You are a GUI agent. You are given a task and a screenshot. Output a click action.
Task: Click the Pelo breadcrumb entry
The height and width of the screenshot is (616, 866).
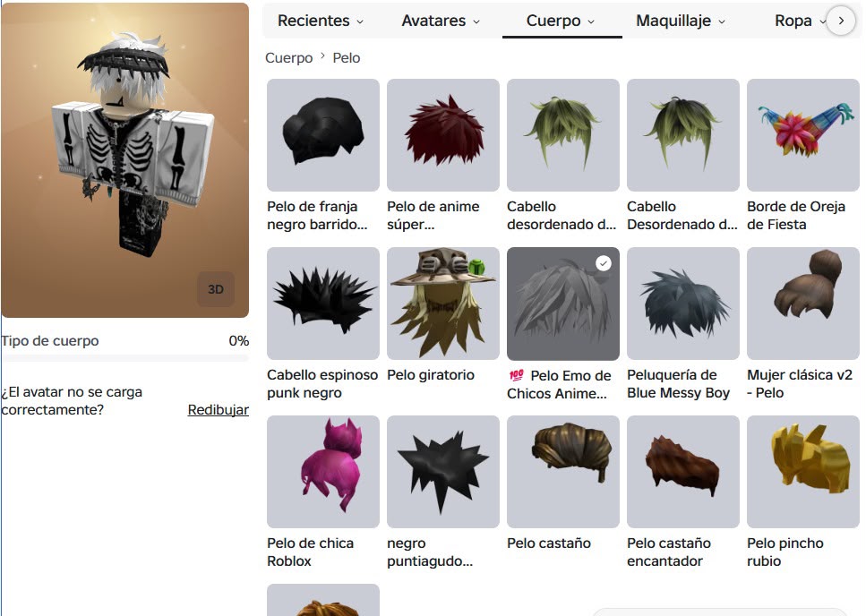click(x=347, y=58)
